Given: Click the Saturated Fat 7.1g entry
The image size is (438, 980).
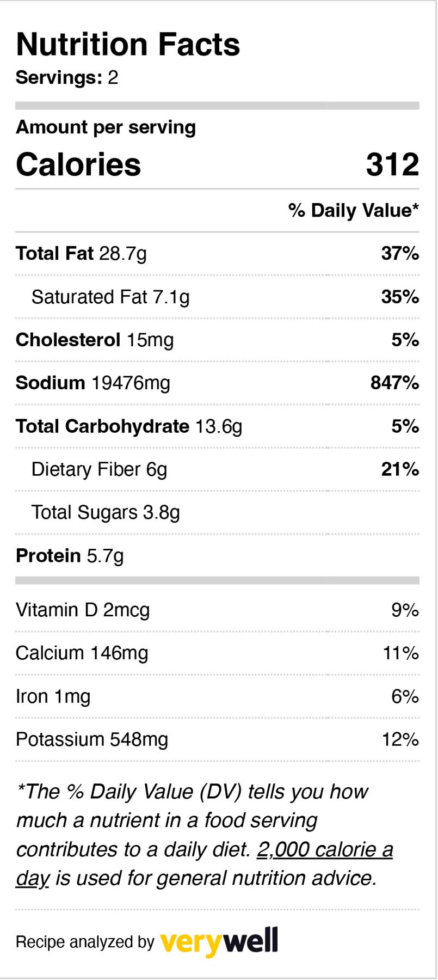Looking at the screenshot, I should (x=110, y=297).
